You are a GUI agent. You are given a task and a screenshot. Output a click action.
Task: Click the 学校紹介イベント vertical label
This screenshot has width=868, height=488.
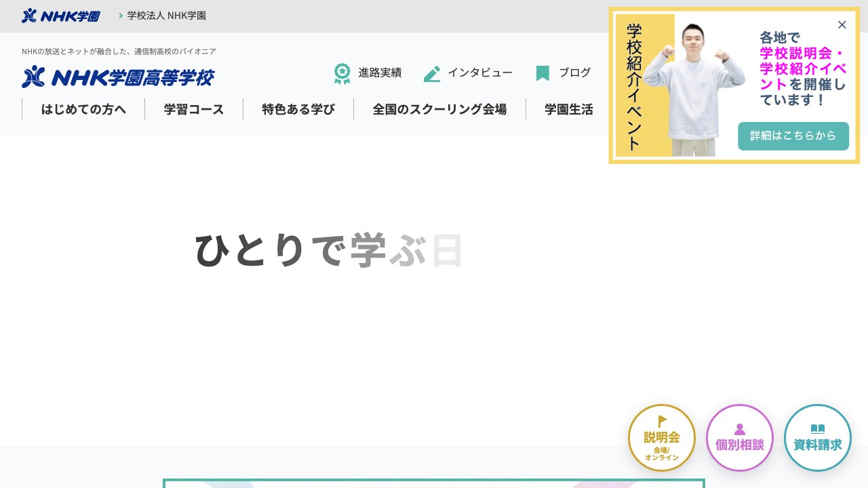click(x=633, y=87)
